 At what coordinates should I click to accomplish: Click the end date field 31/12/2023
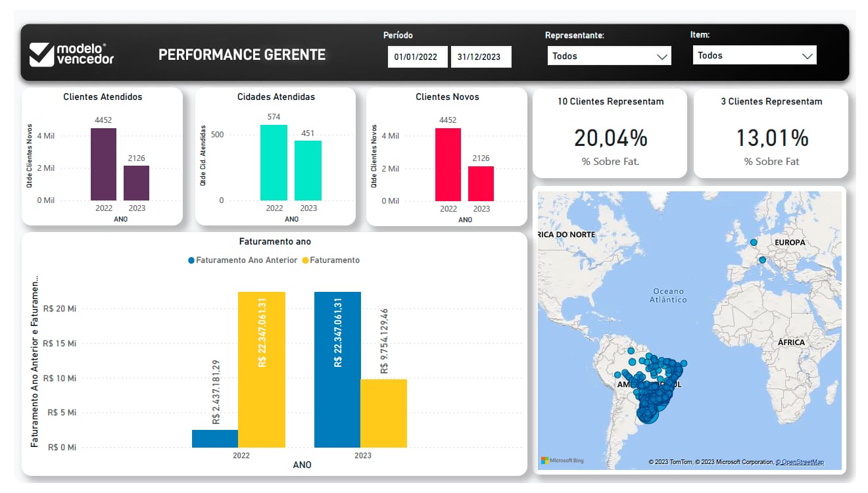tap(480, 57)
